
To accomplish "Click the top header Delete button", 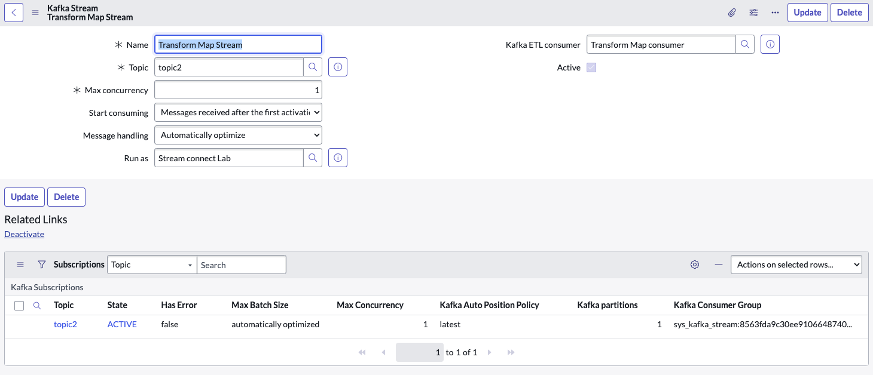I will coord(849,12).
